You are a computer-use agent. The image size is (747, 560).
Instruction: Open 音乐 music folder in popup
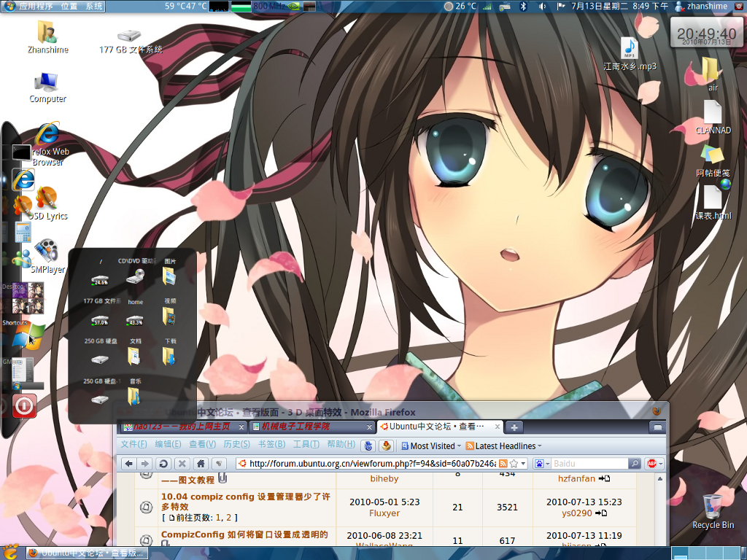[x=134, y=397]
